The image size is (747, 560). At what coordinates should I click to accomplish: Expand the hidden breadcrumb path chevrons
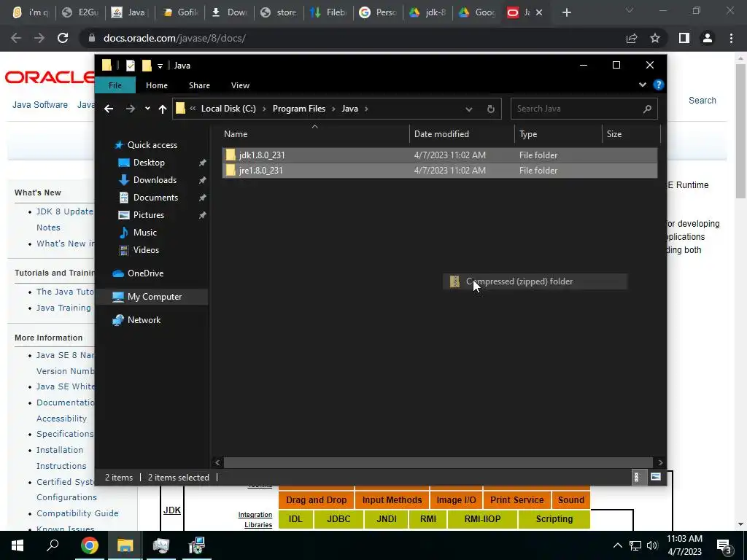click(193, 109)
